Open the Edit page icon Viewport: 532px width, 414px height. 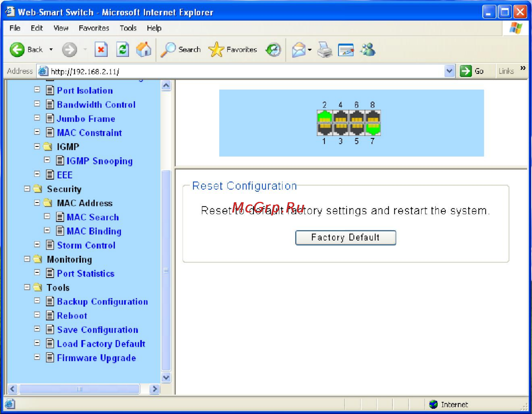(346, 50)
